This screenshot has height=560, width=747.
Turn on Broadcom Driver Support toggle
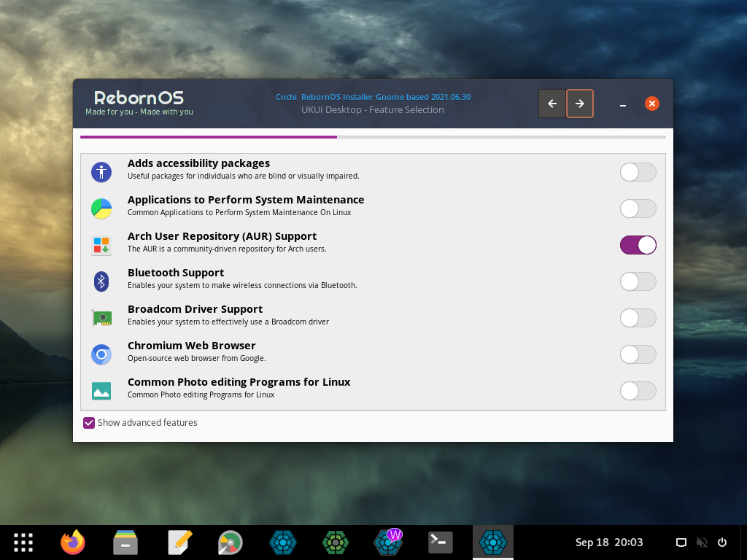point(638,318)
